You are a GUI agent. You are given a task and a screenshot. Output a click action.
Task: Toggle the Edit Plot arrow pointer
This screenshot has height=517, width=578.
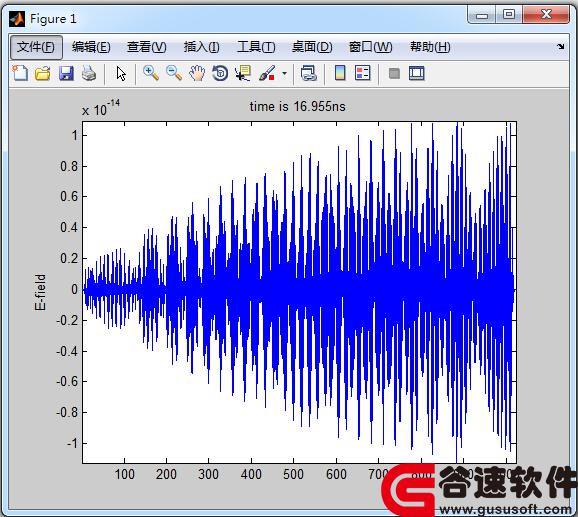[x=121, y=73]
